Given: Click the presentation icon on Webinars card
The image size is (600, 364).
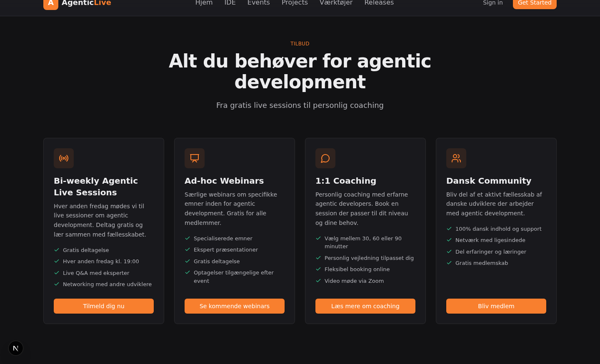Looking at the screenshot, I should click(x=195, y=158).
